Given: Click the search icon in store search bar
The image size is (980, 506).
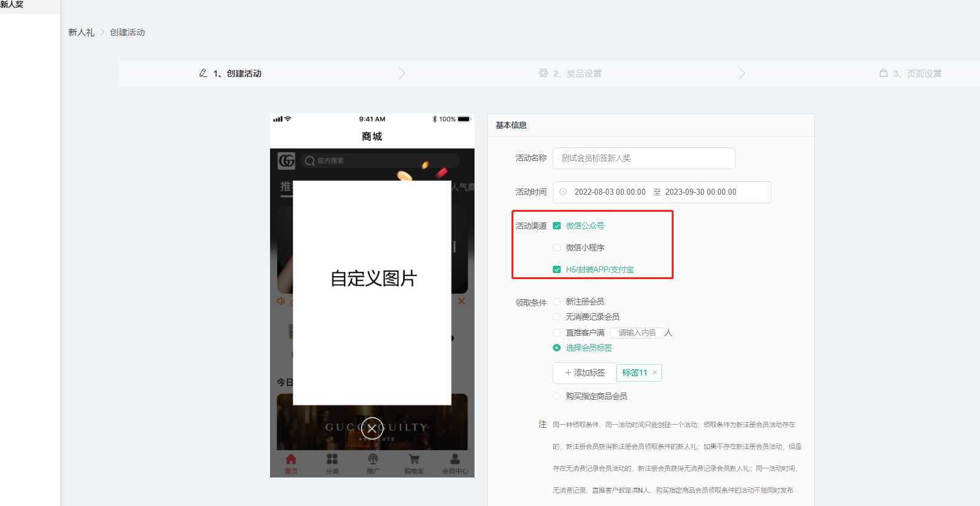Looking at the screenshot, I should [309, 161].
